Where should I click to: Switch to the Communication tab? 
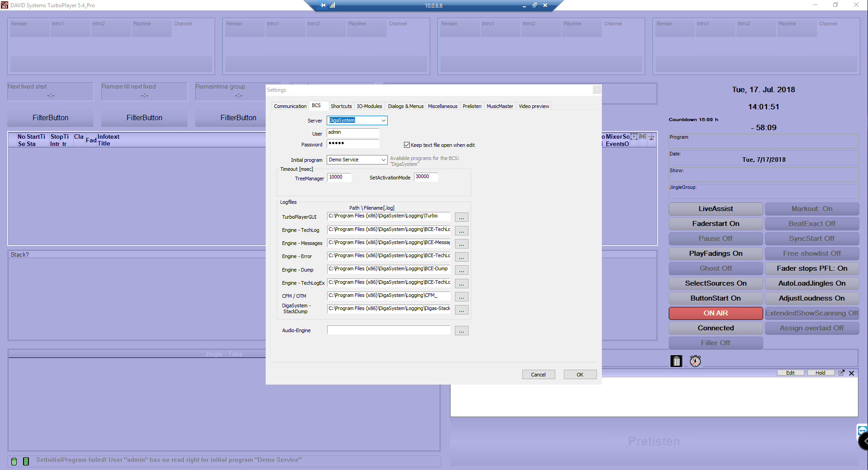290,106
